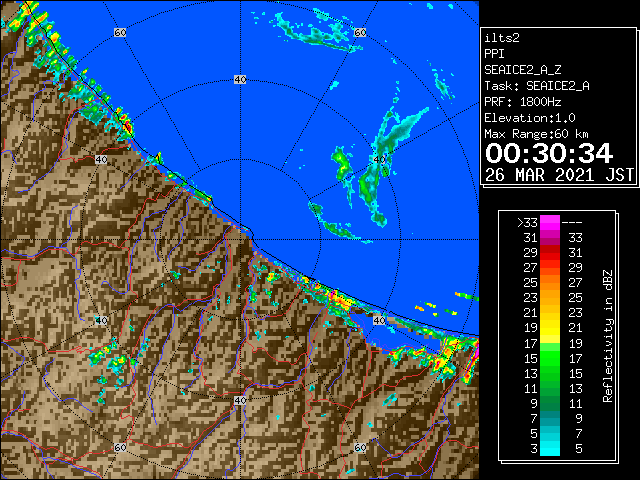Click the '>33' legend label
The image size is (640, 480).
point(527,223)
